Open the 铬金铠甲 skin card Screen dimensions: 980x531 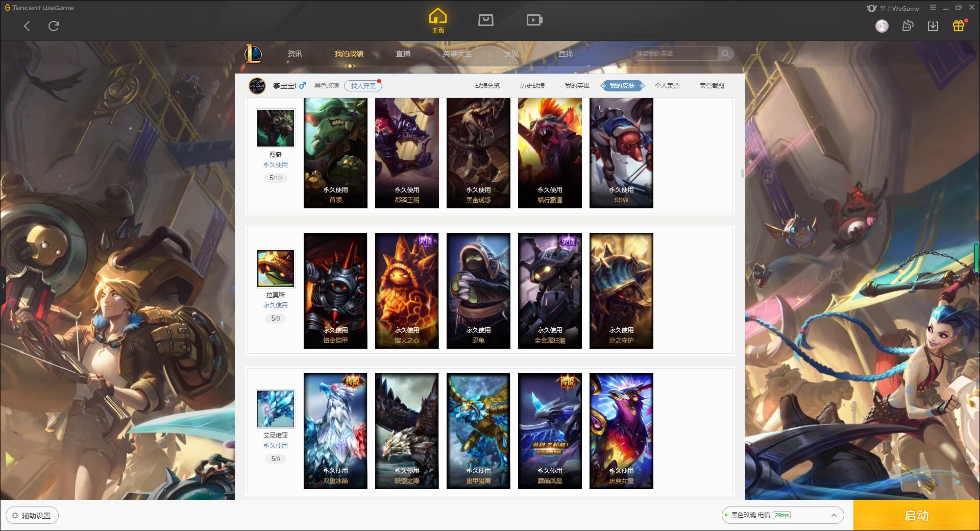click(335, 291)
